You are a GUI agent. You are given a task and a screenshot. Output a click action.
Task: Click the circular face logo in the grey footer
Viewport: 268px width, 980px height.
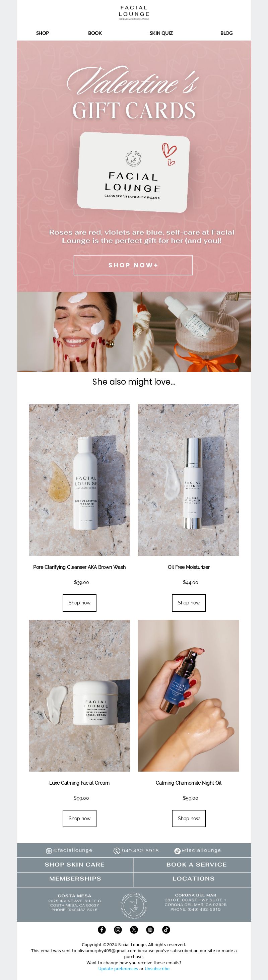point(134,904)
